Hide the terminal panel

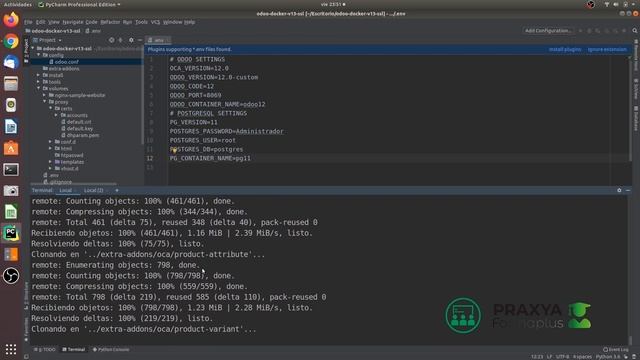click(628, 190)
